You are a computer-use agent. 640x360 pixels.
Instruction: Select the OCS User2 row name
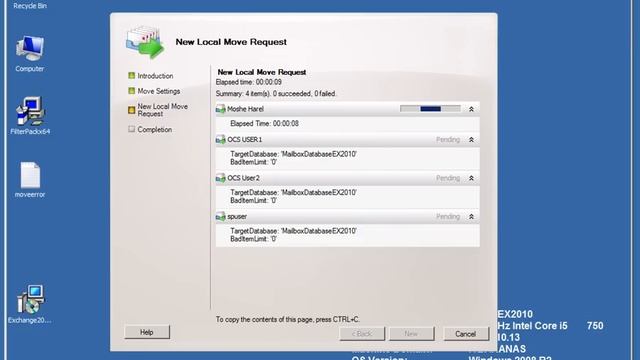243,178
